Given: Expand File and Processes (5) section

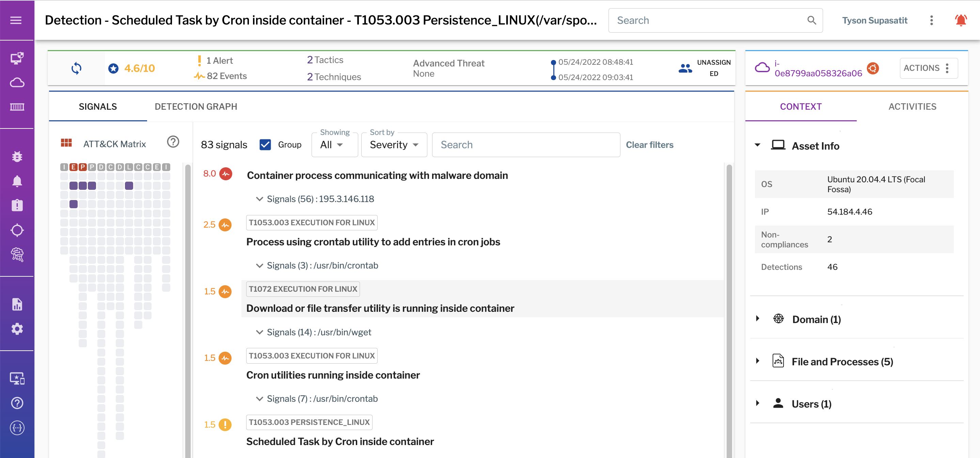Looking at the screenshot, I should [757, 361].
